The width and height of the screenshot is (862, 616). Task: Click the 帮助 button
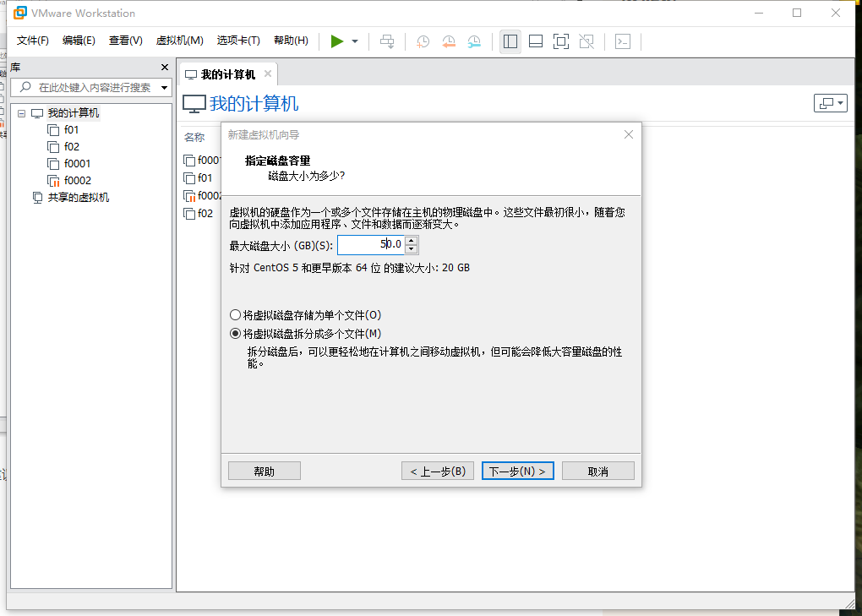coord(264,470)
